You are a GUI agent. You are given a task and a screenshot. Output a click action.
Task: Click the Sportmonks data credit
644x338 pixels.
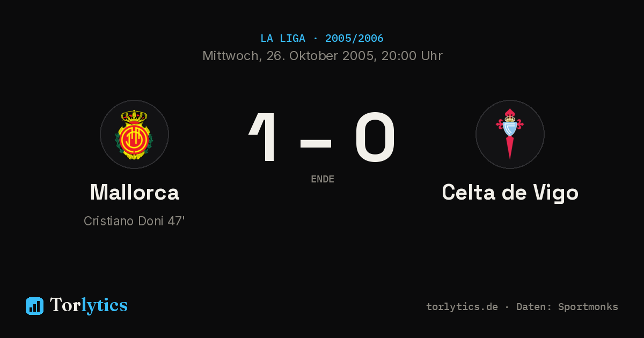point(588,307)
